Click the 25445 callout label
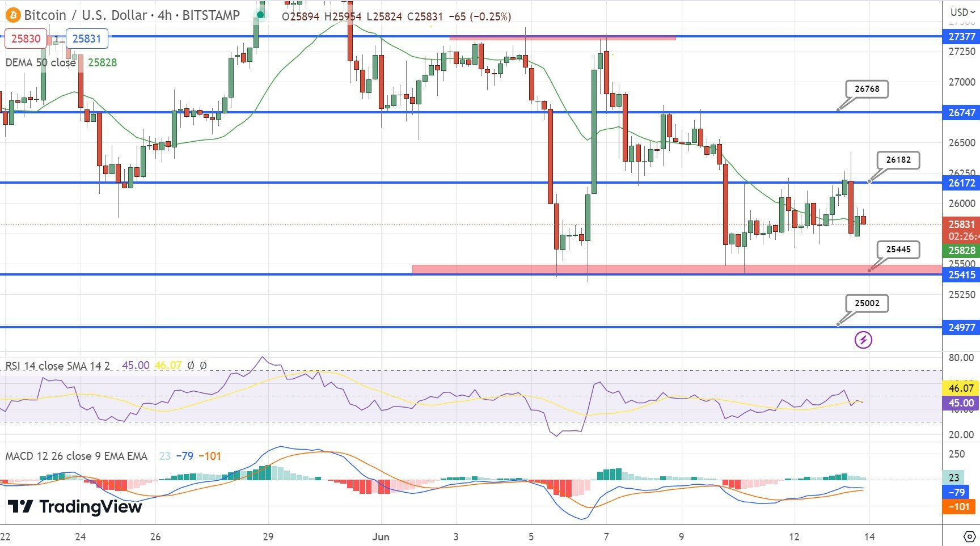980x546 pixels. (898, 249)
